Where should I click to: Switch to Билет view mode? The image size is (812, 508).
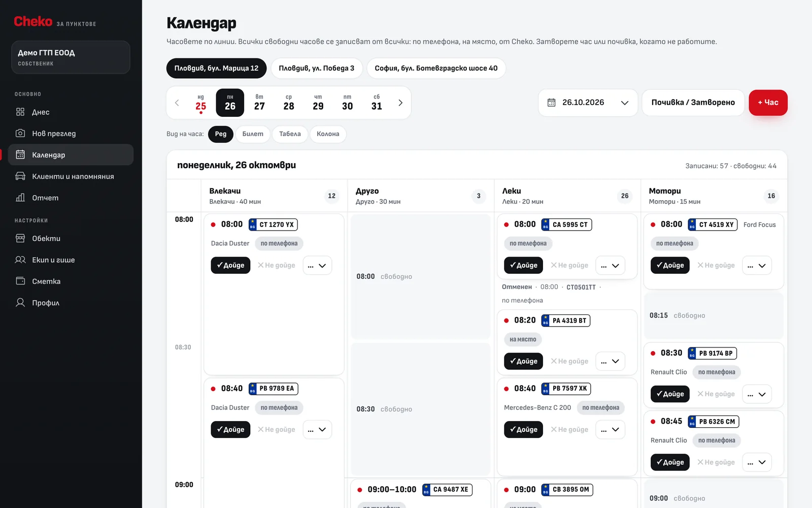(253, 134)
